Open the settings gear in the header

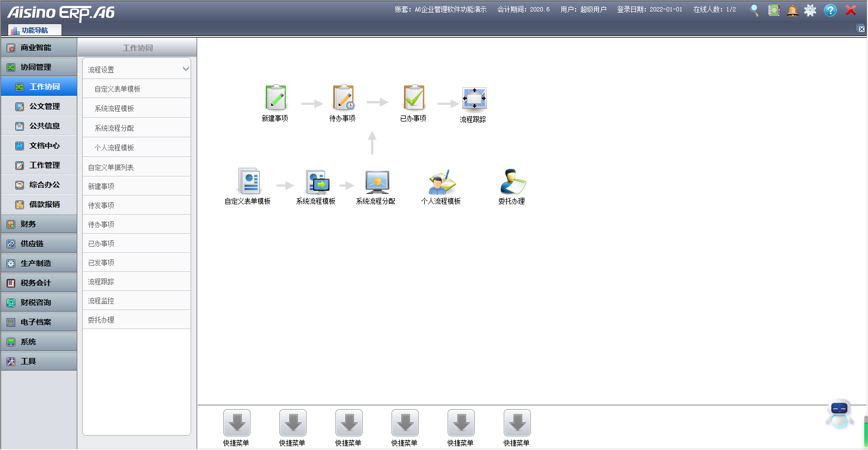tap(810, 10)
